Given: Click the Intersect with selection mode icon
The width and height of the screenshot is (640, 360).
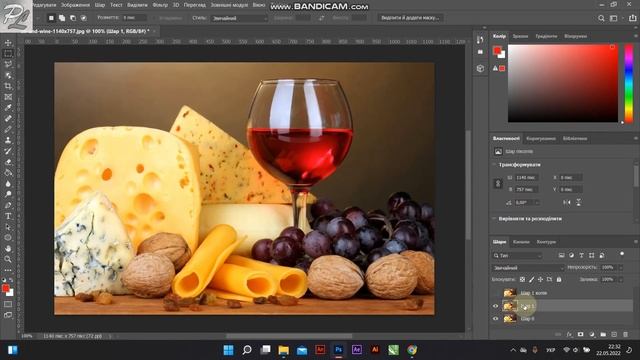Looking at the screenshot, I should pos(83,18).
